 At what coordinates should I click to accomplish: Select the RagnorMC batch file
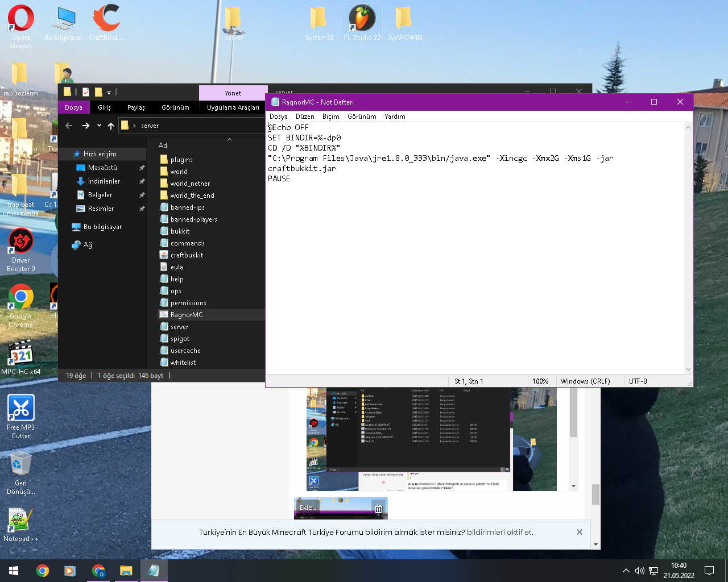pos(187,315)
